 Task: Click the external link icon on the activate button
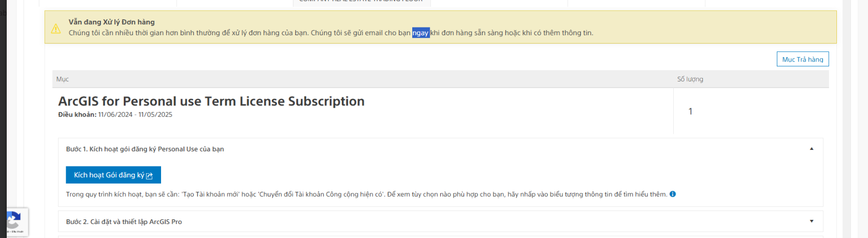point(150,176)
